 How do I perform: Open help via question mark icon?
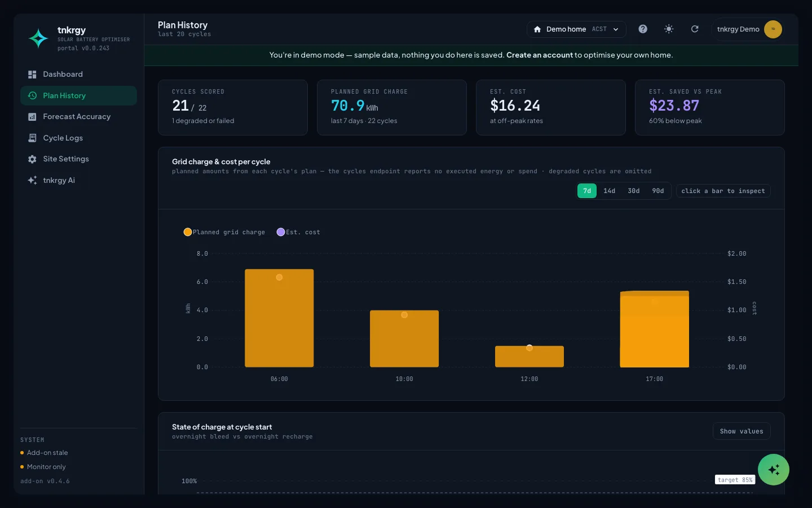[643, 29]
